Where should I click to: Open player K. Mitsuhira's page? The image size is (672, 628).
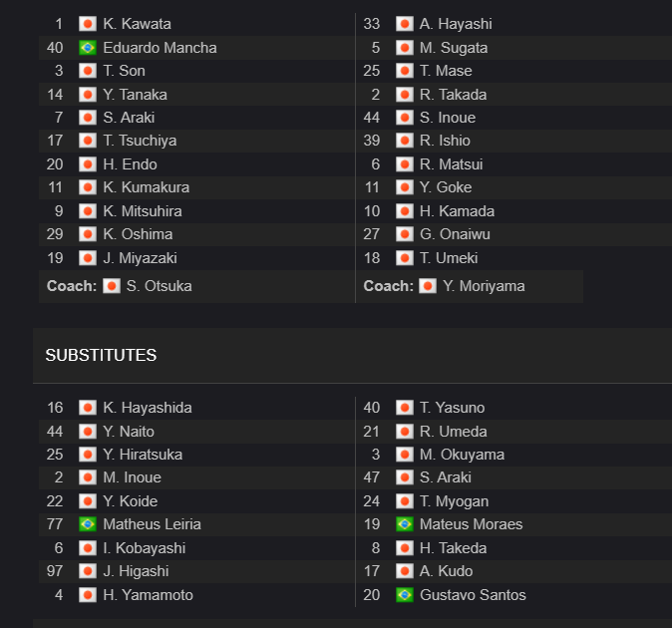[143, 210]
